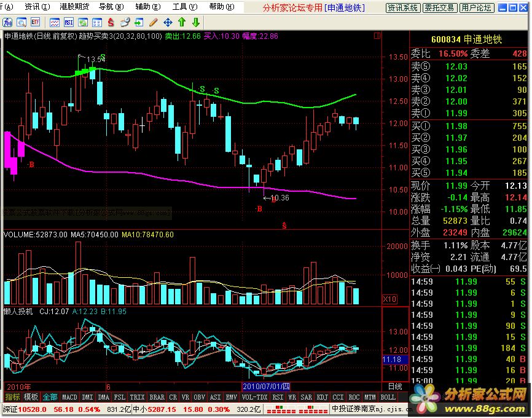
Task: Switch to the WR indicator tab
Action: [x=292, y=397]
